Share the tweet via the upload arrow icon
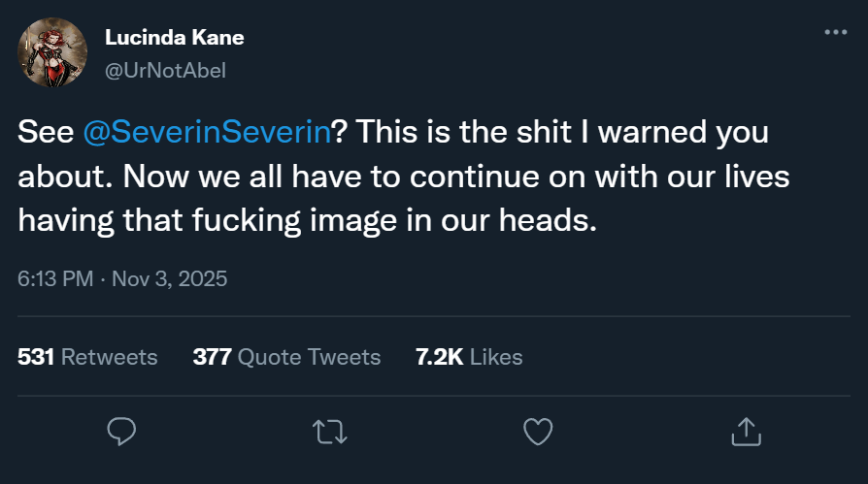Screen dimensions: 868x484 click(745, 430)
